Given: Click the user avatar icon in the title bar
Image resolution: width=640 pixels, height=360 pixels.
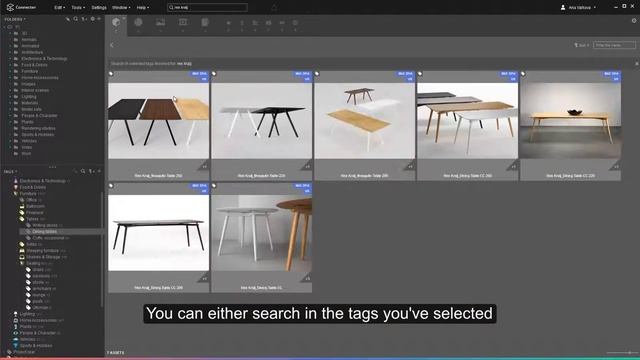Looking at the screenshot, I should 563,7.
